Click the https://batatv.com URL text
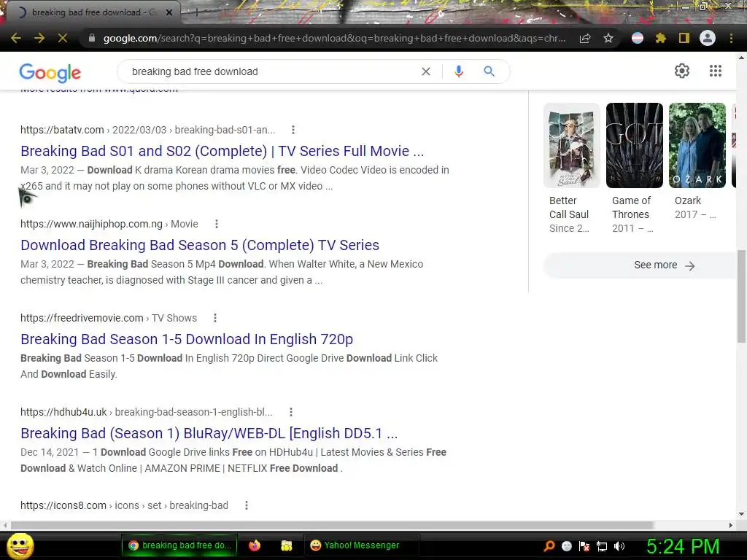This screenshot has width=747, height=560. [x=62, y=130]
